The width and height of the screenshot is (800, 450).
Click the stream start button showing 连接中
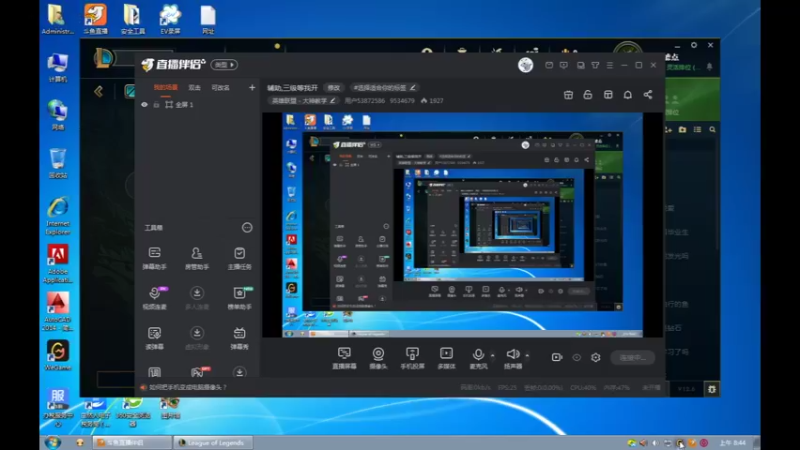click(633, 358)
